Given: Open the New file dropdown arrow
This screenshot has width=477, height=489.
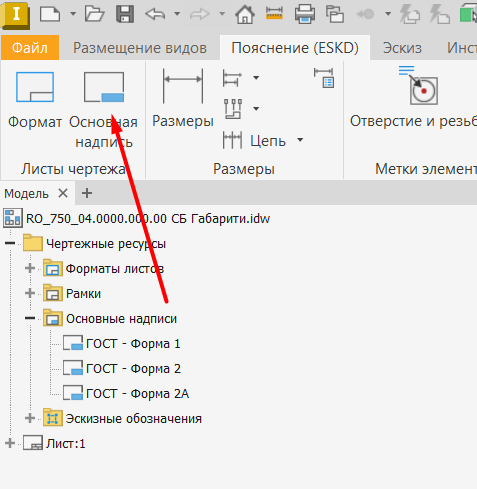Looking at the screenshot, I should [73, 14].
